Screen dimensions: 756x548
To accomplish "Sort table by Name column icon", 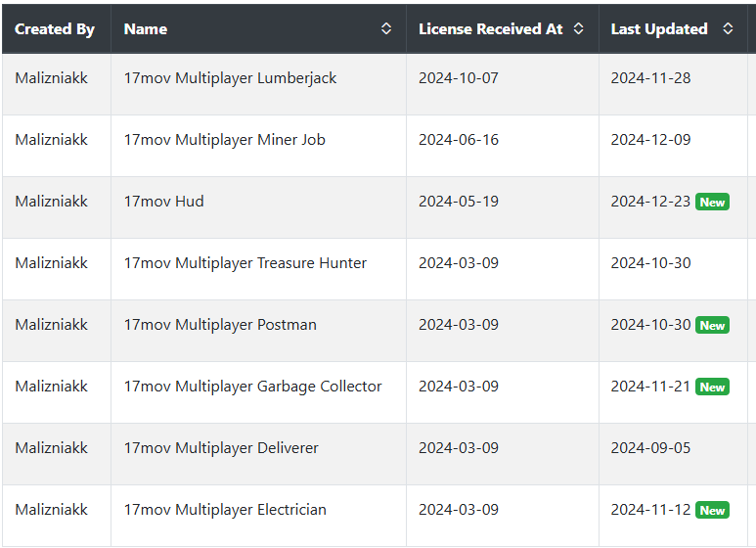I will pyautogui.click(x=386, y=28).
